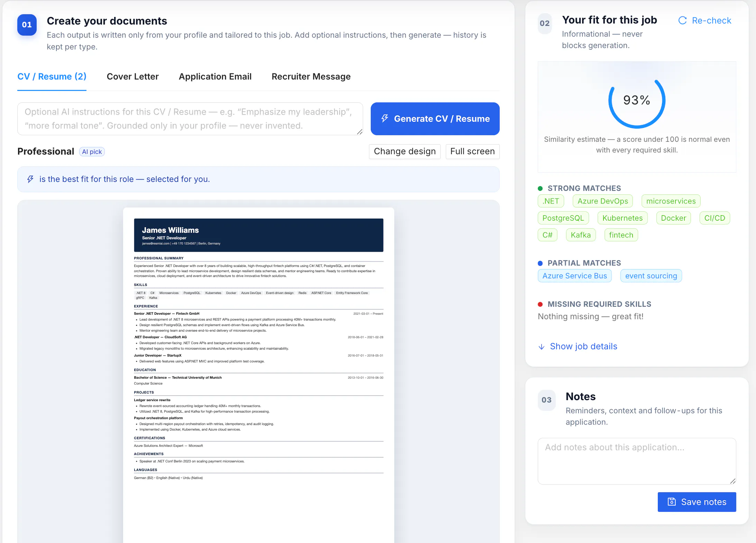Image resolution: width=756 pixels, height=543 pixels.
Task: Click "Payout orchestration platform" project heading
Action: [x=158, y=418]
